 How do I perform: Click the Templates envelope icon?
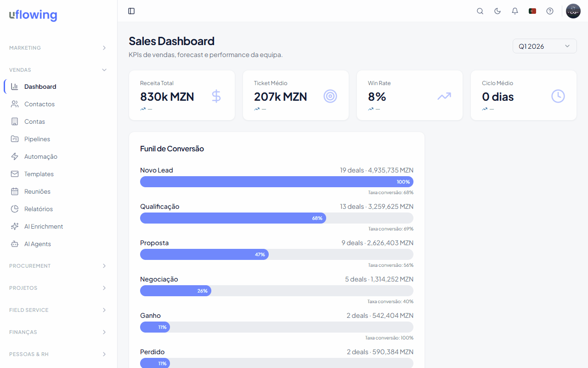[x=15, y=174]
